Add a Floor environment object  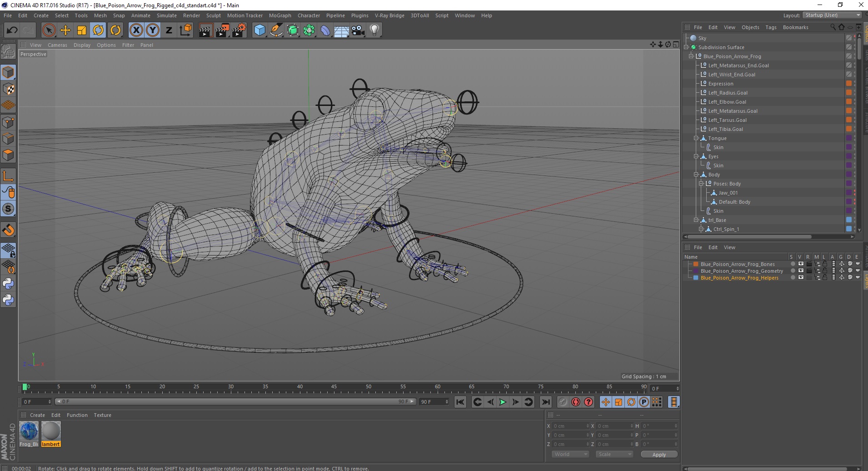[x=342, y=30]
